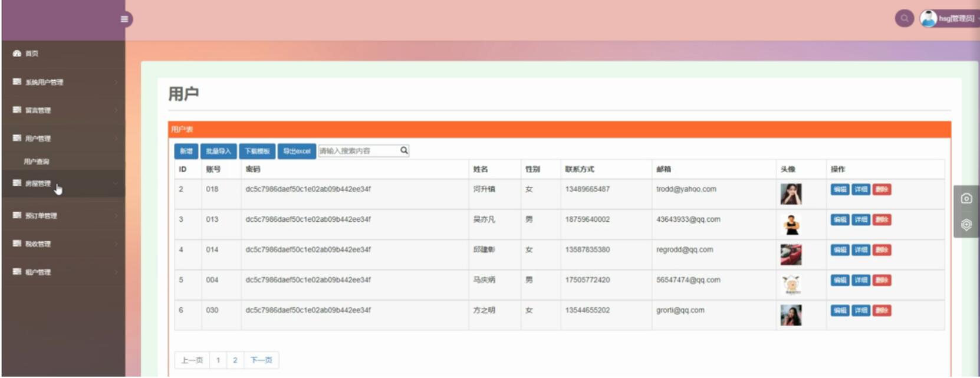Click the 批量导入 bulk import button

click(x=218, y=151)
